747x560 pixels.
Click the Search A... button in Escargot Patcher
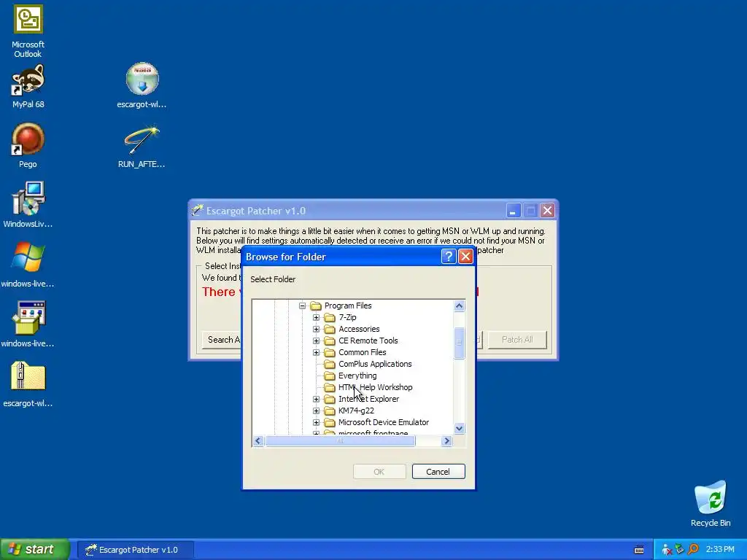[x=222, y=340]
